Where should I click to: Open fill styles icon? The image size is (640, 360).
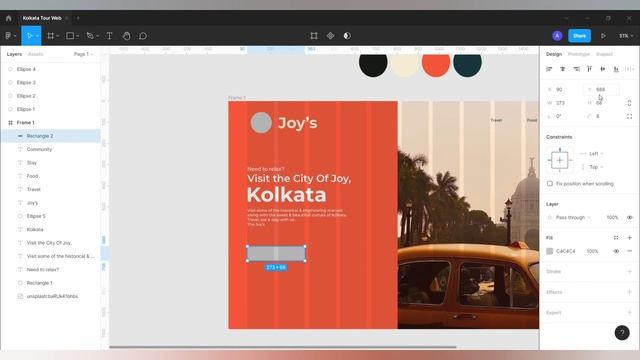point(616,238)
